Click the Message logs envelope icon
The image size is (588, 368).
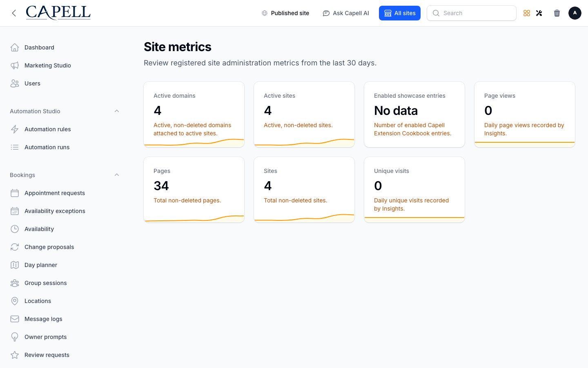click(x=15, y=319)
